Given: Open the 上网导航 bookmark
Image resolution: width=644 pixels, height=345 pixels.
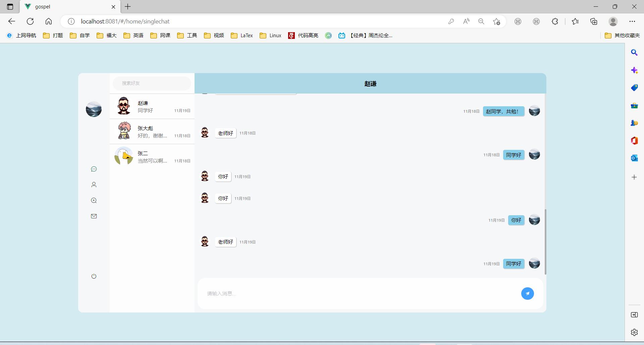Looking at the screenshot, I should [x=21, y=36].
